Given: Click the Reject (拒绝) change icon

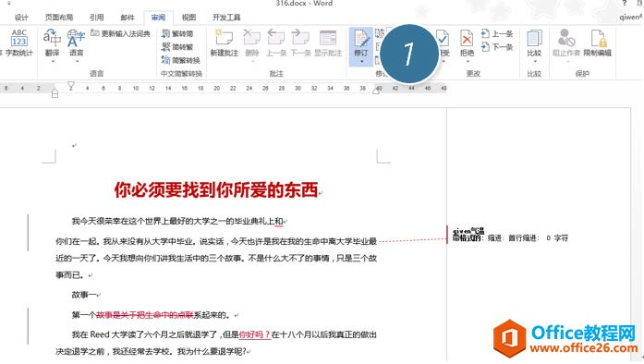Looking at the screenshot, I should pyautogui.click(x=467, y=38).
